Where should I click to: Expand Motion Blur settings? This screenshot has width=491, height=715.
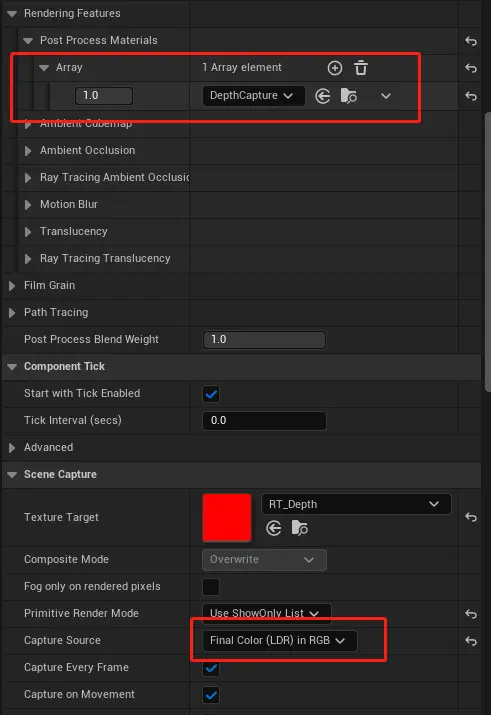(28, 204)
